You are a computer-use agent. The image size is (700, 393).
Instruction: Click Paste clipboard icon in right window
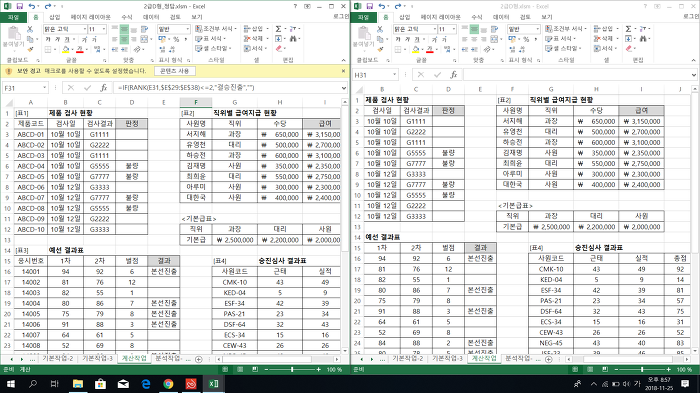(x=363, y=34)
